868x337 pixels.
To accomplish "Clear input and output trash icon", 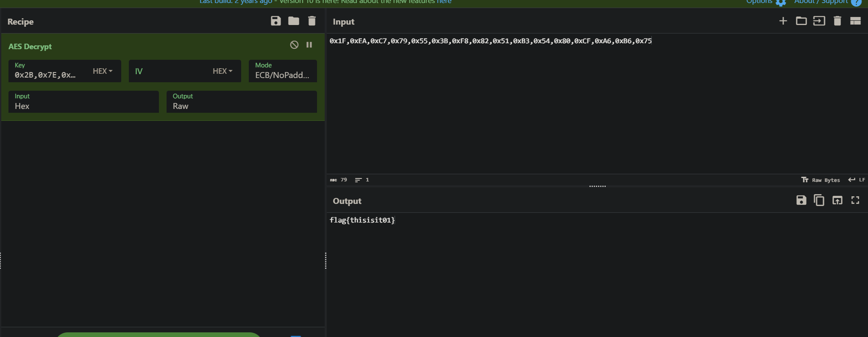I will (x=837, y=21).
